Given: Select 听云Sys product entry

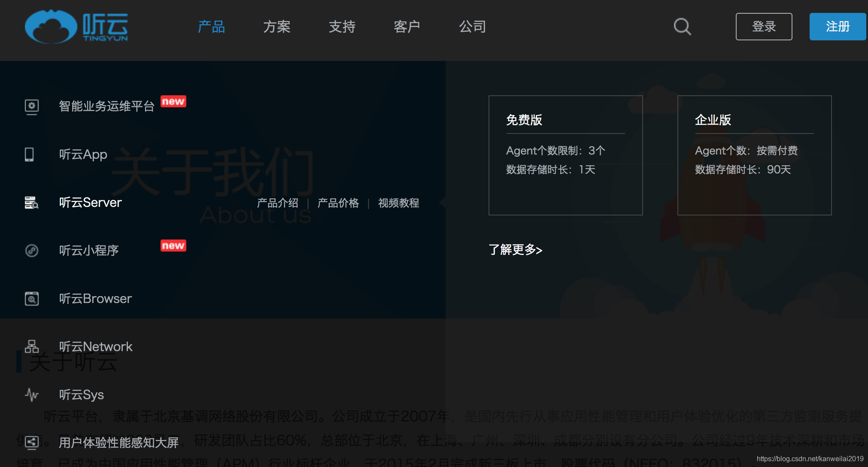Looking at the screenshot, I should [81, 395].
